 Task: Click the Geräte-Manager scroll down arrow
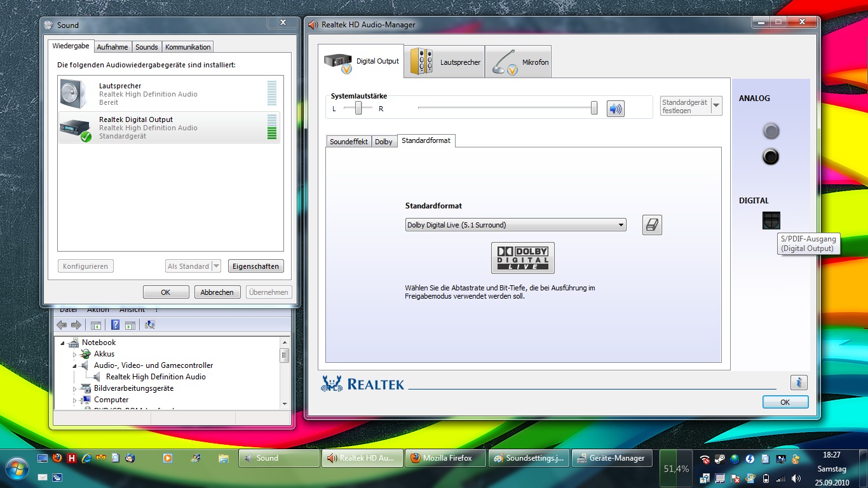(x=285, y=403)
